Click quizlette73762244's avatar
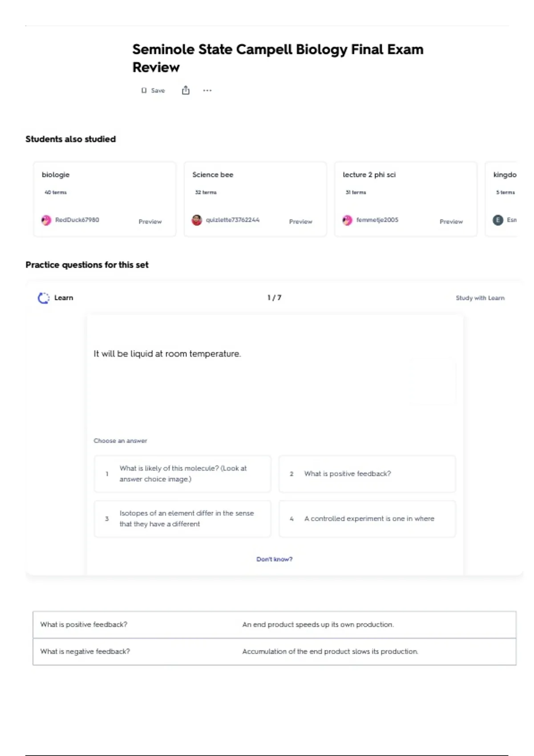Screen dimensions: 534x756 (197, 220)
